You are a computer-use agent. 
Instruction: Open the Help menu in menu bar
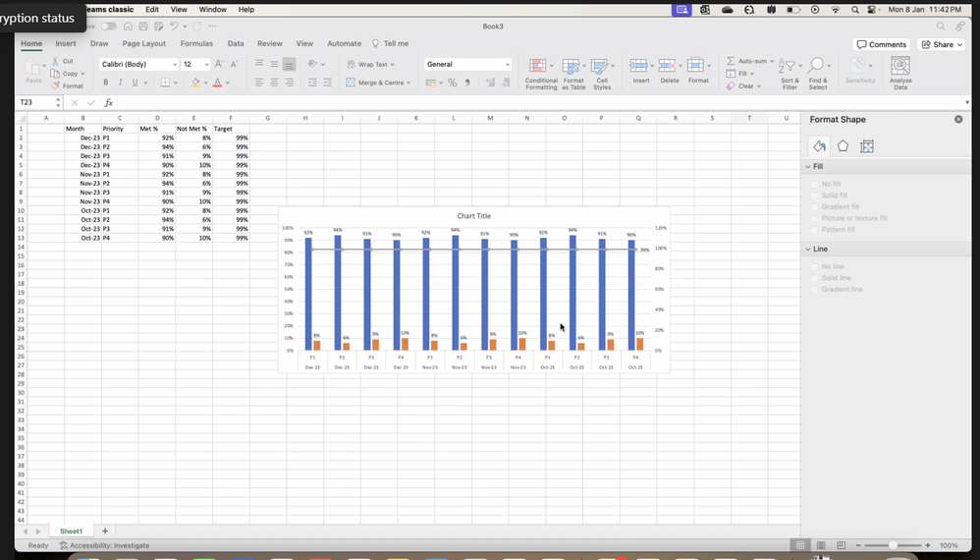(246, 10)
